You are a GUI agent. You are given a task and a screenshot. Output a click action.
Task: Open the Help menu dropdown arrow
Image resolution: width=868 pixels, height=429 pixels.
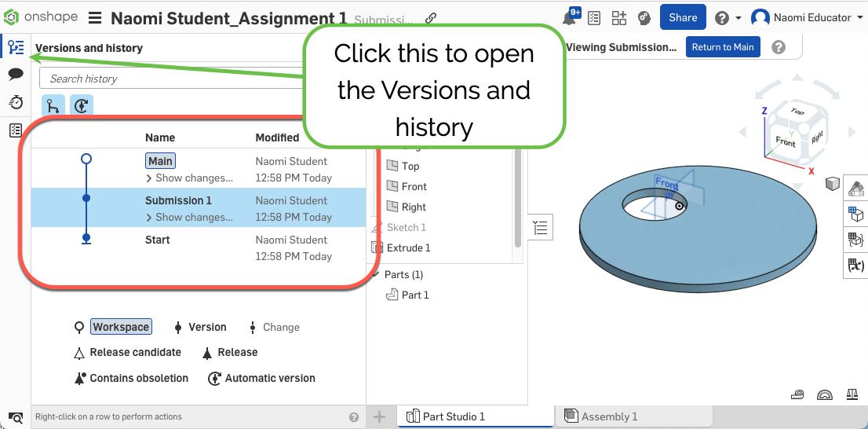[x=739, y=18]
